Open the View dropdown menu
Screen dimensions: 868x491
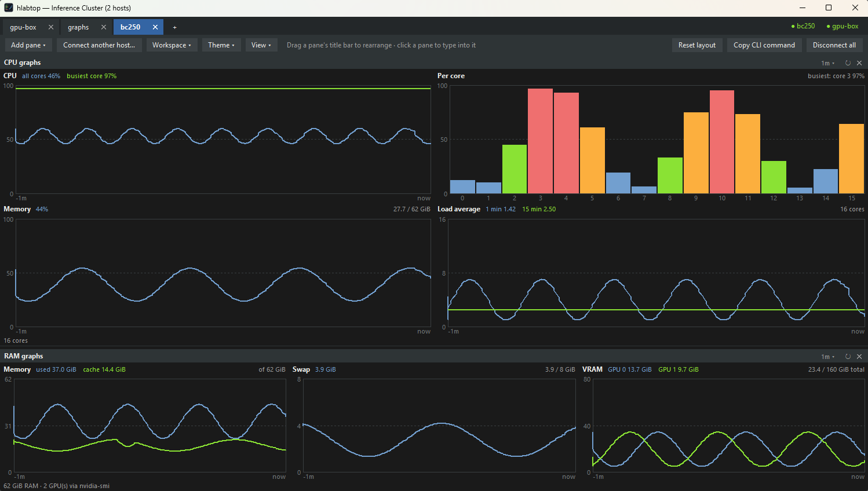261,45
